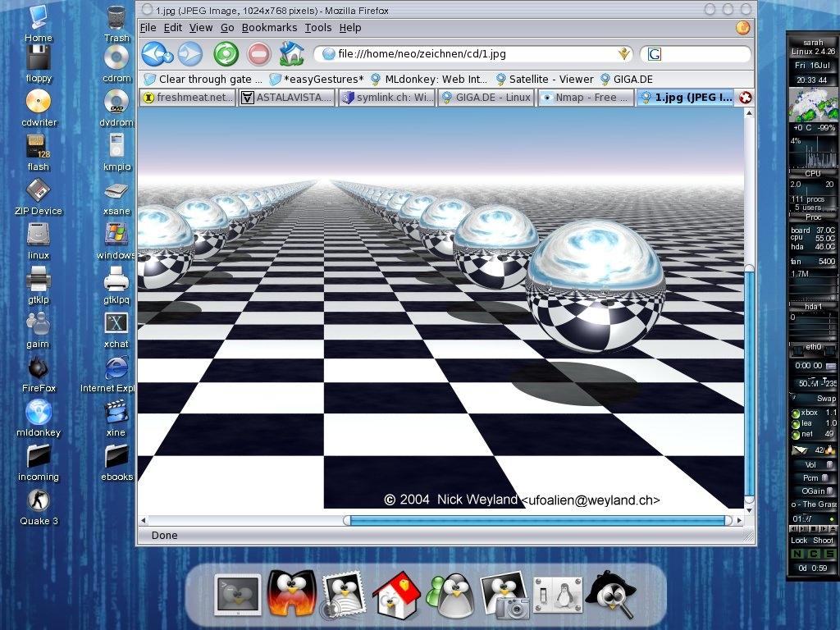Open the detective search penguin in dock
The width and height of the screenshot is (840, 630).
(609, 594)
